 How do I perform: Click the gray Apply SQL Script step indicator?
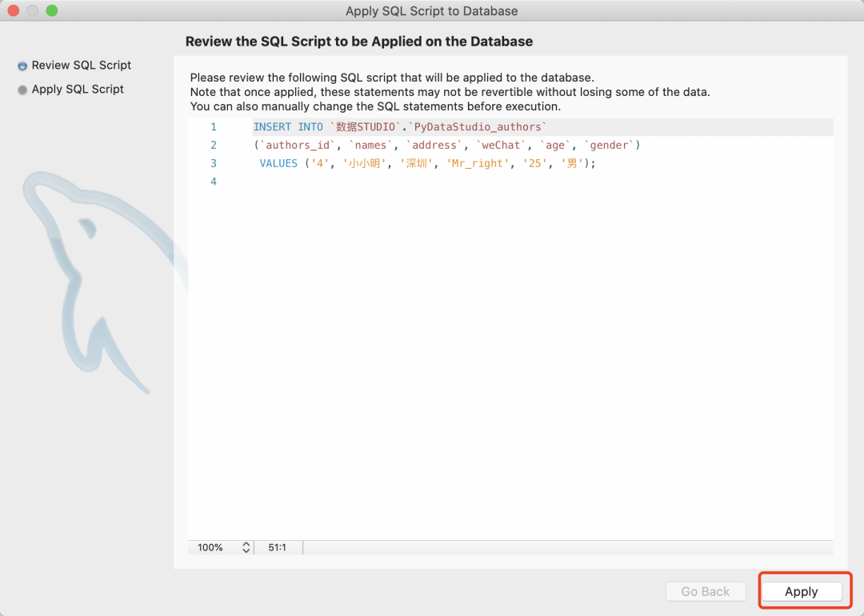point(22,90)
